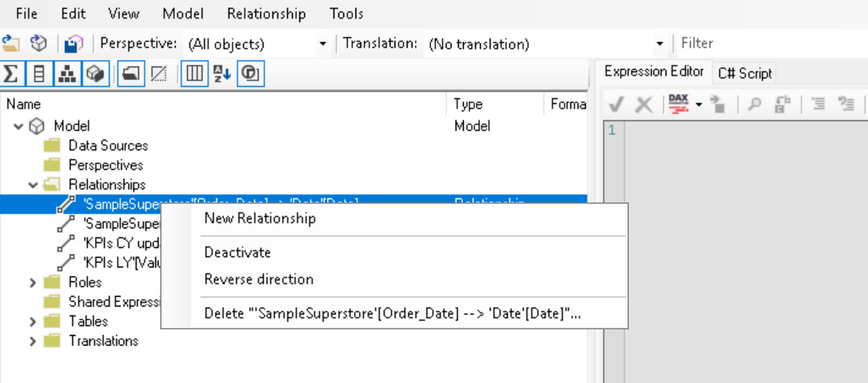Open the Relationship menu
Image resolution: width=868 pixels, height=383 pixels.
pyautogui.click(x=266, y=14)
